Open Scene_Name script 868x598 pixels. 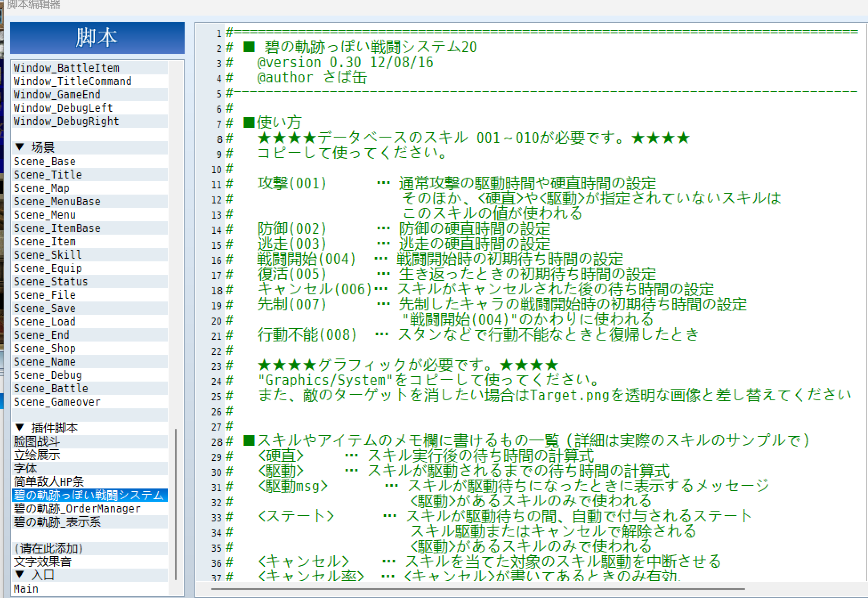tap(90, 362)
